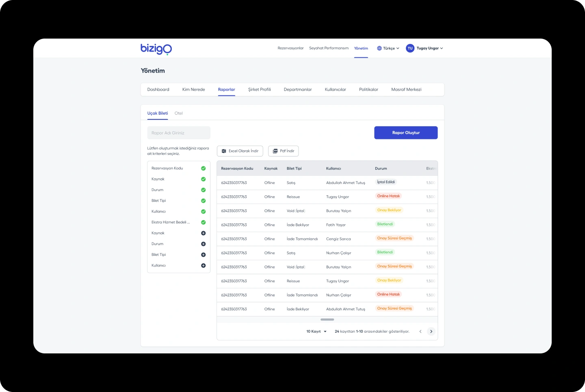The height and width of the screenshot is (392, 585).
Task: Click the Biletlendi badge in Fatih Yaşar's row
Action: click(385, 224)
